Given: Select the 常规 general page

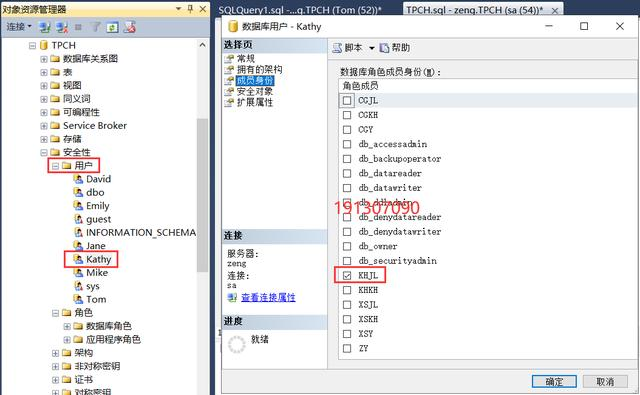Looking at the screenshot, I should click(x=246, y=59).
